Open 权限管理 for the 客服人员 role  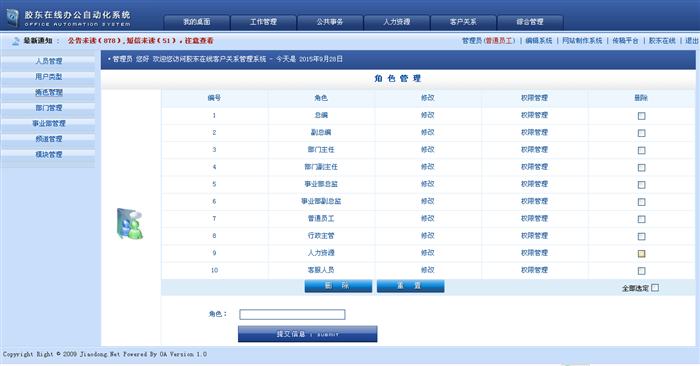coord(534,270)
